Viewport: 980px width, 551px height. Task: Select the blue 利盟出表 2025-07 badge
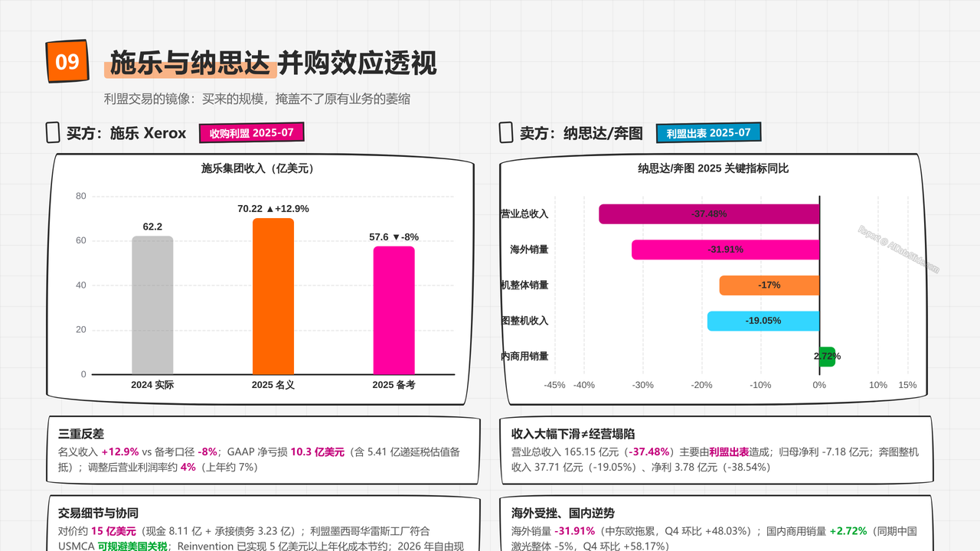(x=708, y=133)
